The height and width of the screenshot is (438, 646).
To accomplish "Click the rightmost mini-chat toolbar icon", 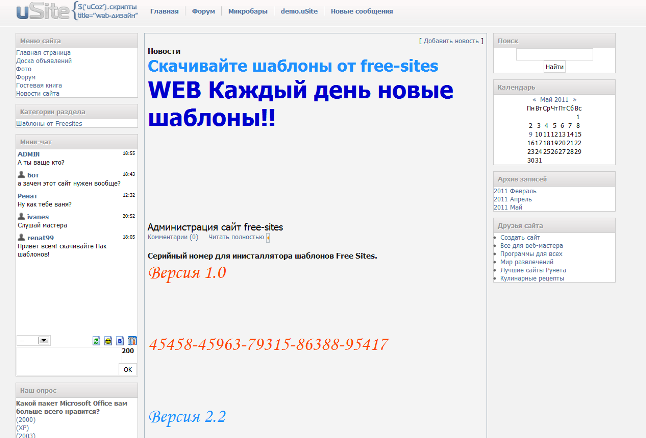I will [130, 341].
